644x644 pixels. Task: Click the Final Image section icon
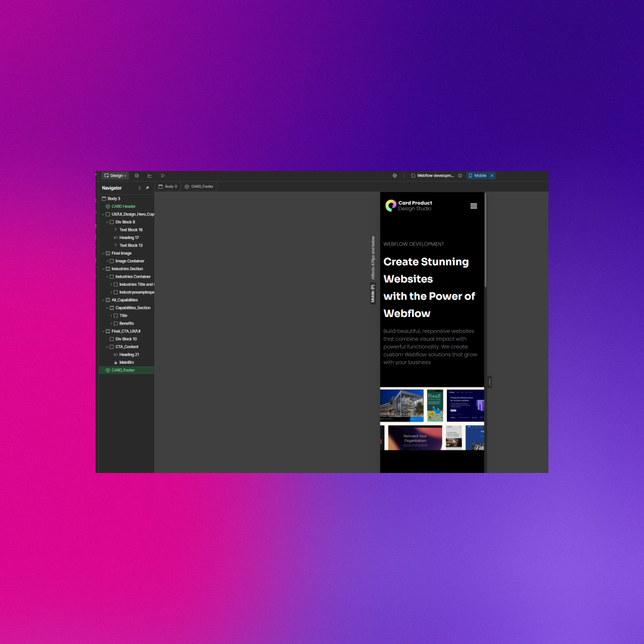tap(108, 253)
